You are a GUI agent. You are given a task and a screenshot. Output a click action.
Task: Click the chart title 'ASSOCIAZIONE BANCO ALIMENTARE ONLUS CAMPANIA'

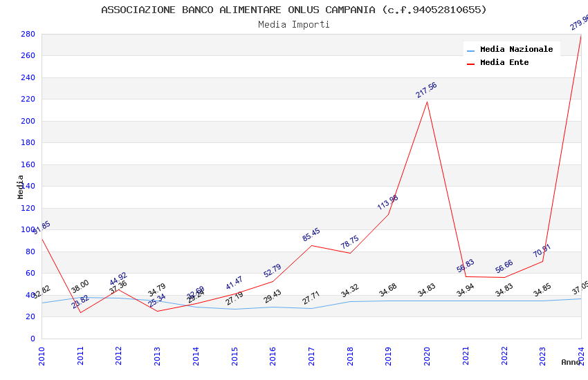pyautogui.click(x=238, y=10)
